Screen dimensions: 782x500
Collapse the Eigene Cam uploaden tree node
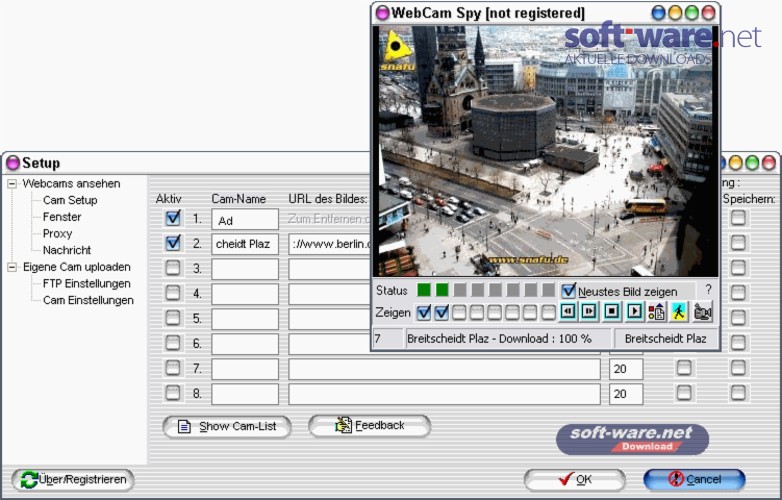point(12,267)
